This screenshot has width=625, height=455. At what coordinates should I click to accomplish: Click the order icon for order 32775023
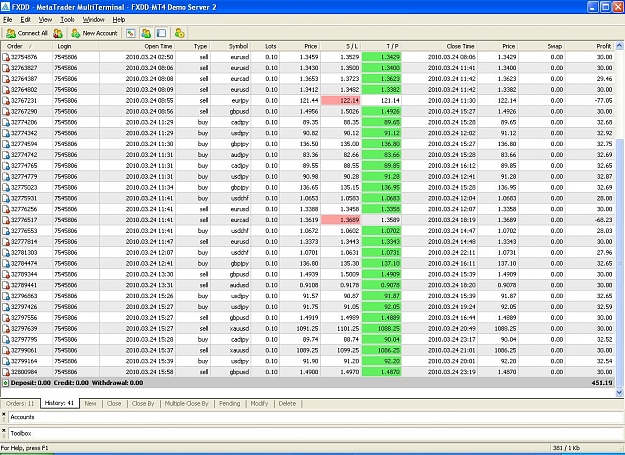click(6, 188)
